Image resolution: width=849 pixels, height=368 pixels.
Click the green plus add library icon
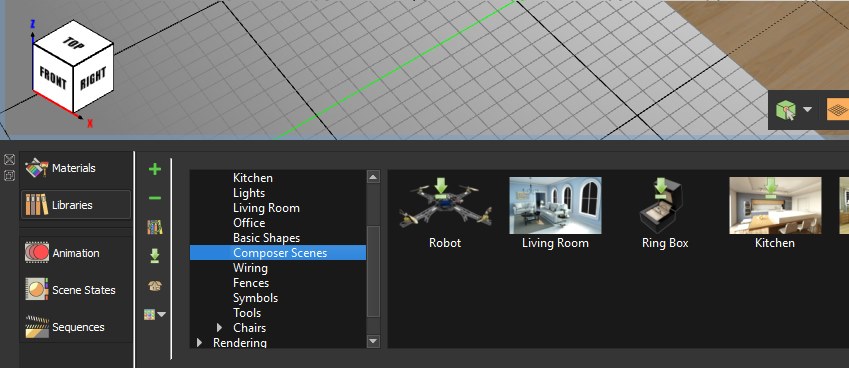(x=155, y=169)
